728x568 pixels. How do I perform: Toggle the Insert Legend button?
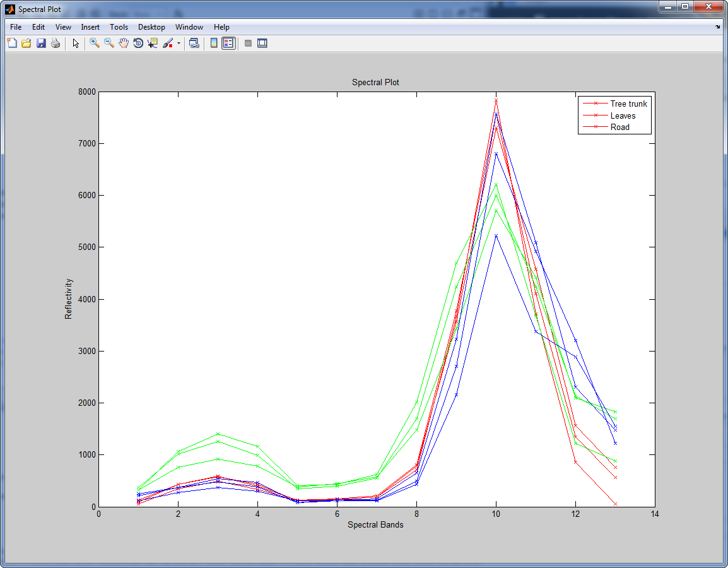(228, 44)
